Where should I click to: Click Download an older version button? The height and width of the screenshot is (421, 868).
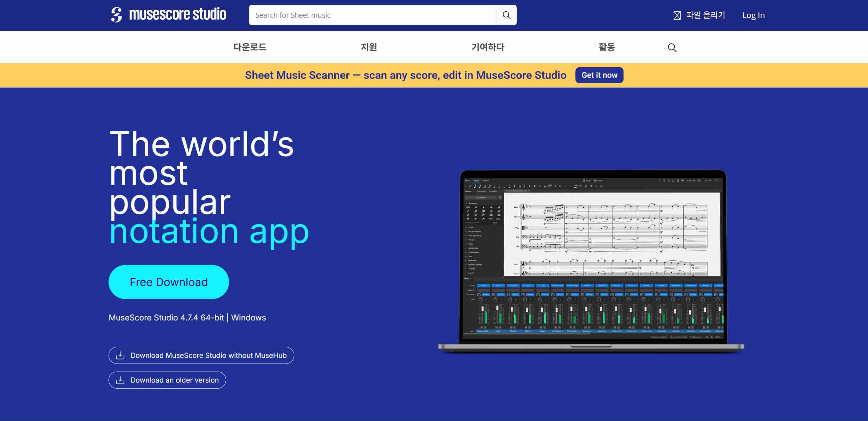167,380
